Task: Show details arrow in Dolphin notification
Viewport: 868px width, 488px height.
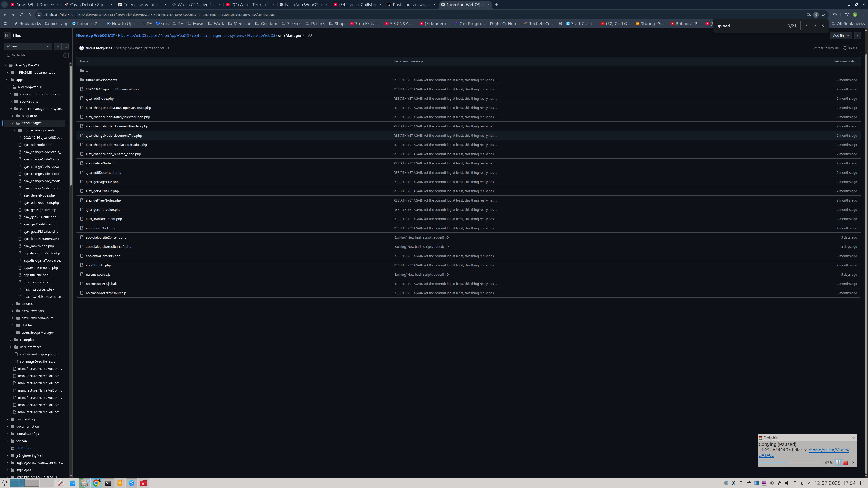Action: (853, 463)
